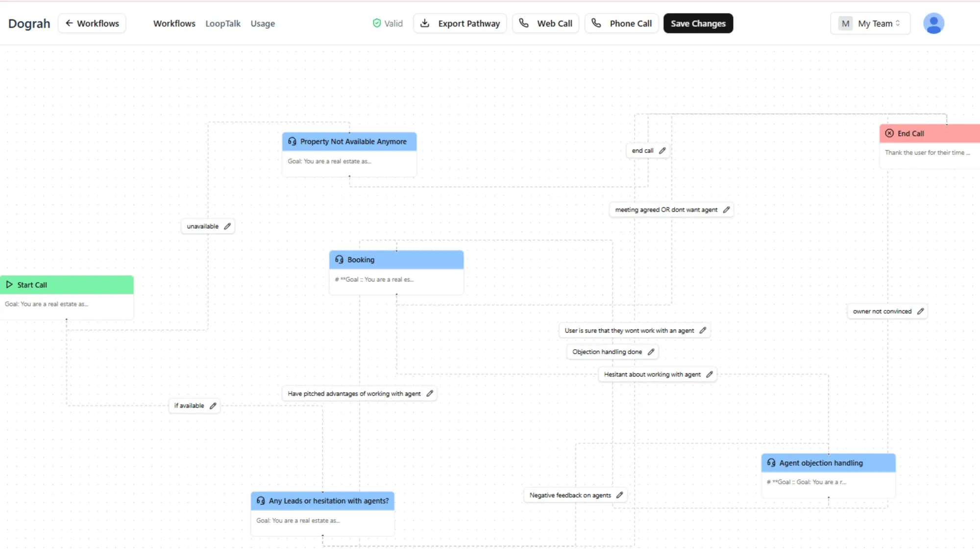Click the X icon on End Call node
980x551 pixels.
point(889,133)
